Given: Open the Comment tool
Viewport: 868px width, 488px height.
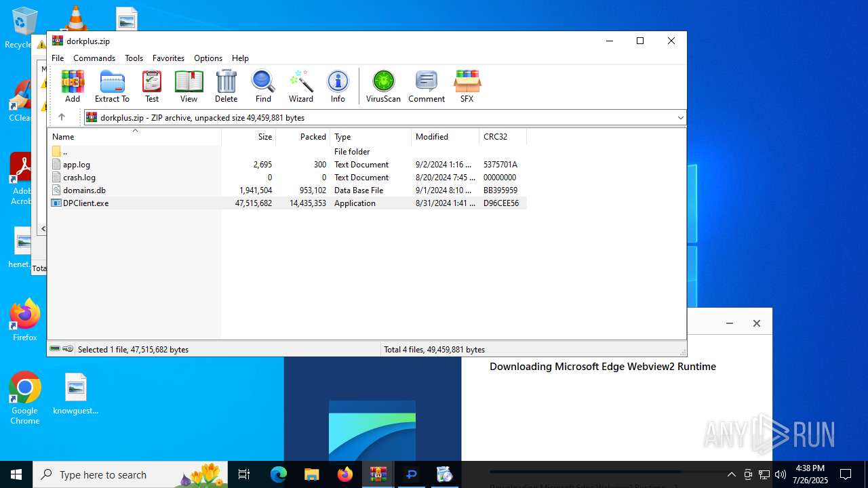Looking at the screenshot, I should [x=427, y=86].
